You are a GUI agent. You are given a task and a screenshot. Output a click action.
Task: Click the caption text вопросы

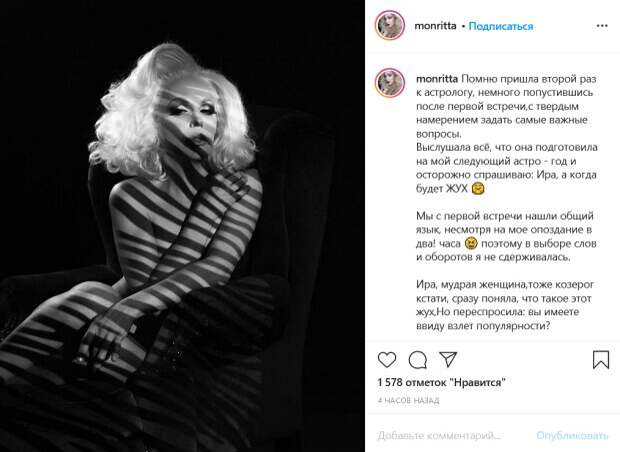tap(439, 134)
